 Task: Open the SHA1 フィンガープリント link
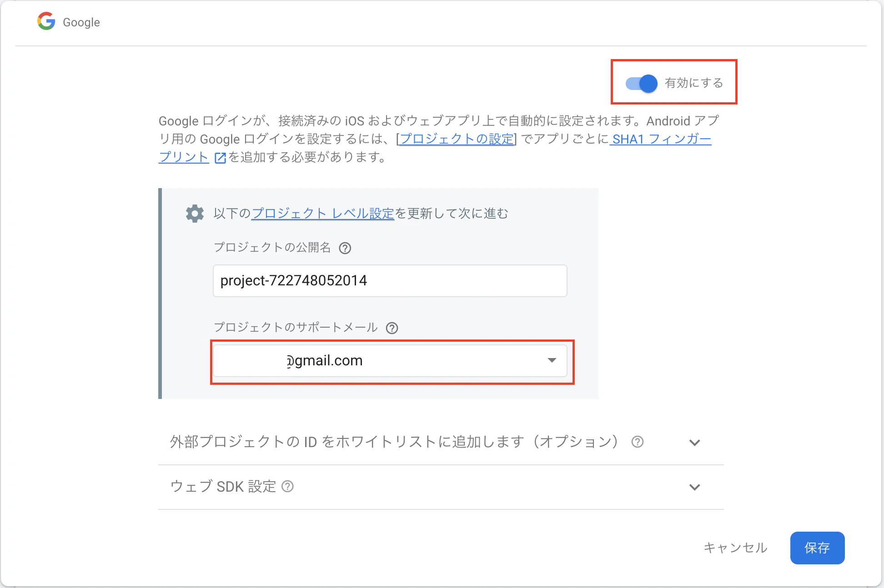click(661, 139)
